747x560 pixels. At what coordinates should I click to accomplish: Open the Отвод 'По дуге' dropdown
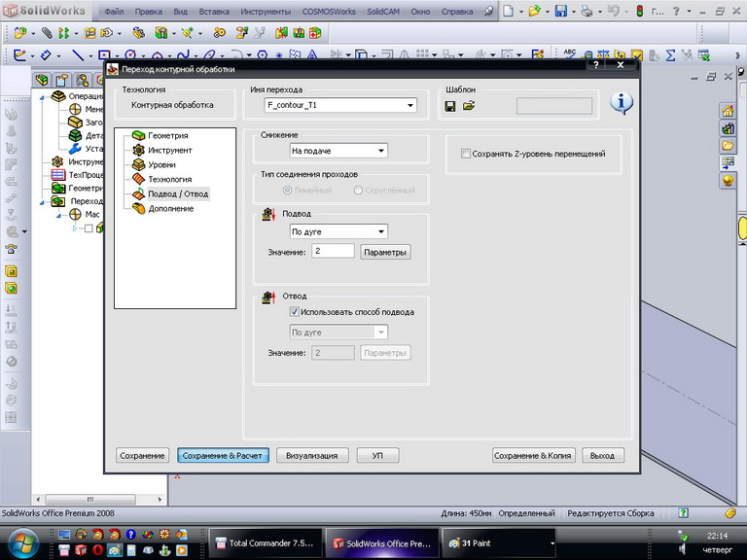click(x=381, y=332)
